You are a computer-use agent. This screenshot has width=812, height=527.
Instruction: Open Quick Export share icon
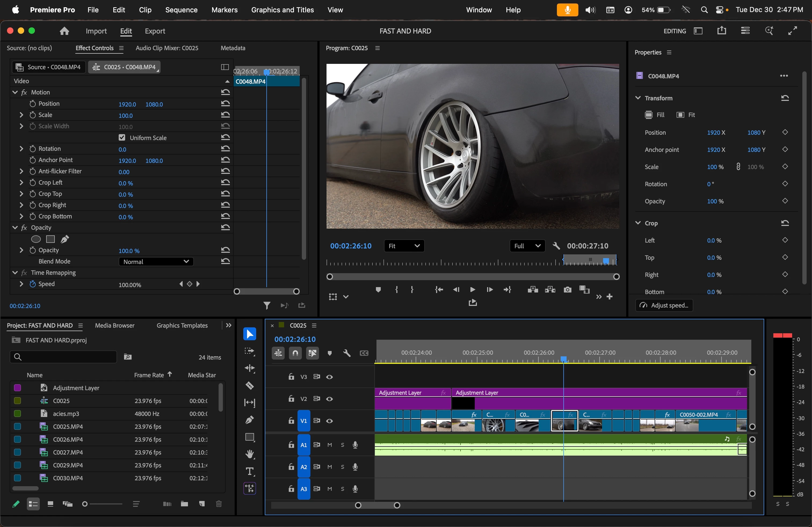[722, 31]
